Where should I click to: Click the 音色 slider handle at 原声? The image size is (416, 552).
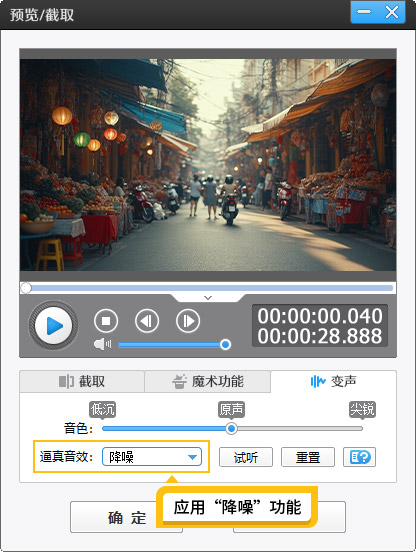coord(231,428)
